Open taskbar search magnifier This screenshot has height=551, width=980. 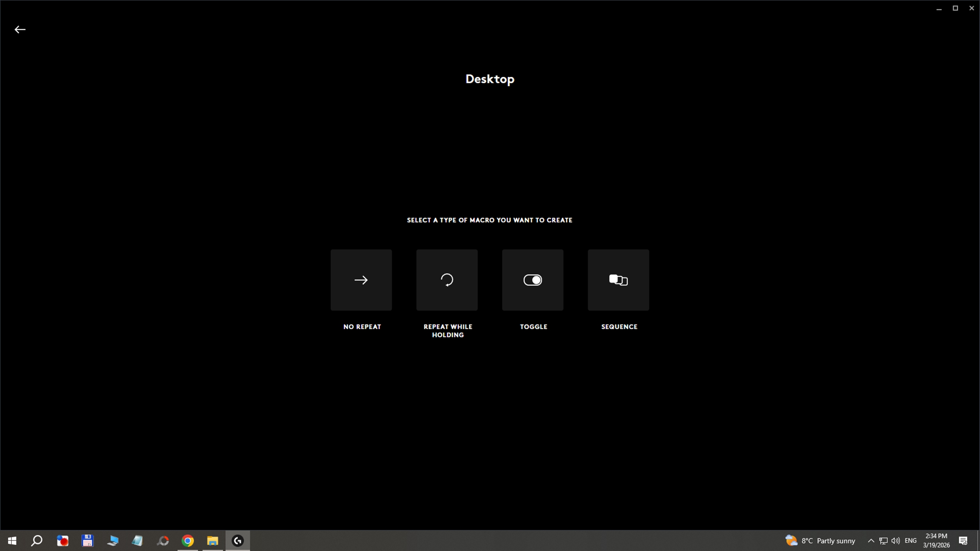tap(37, 541)
